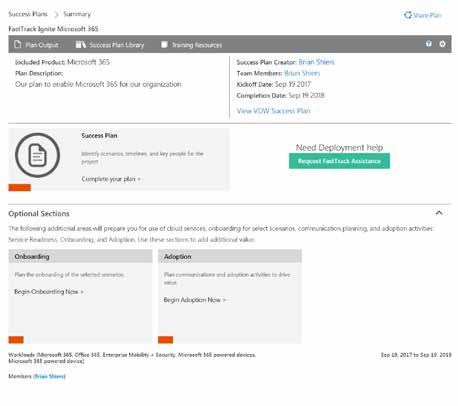
Task: Click the Need Deployment help text
Action: [x=339, y=147]
